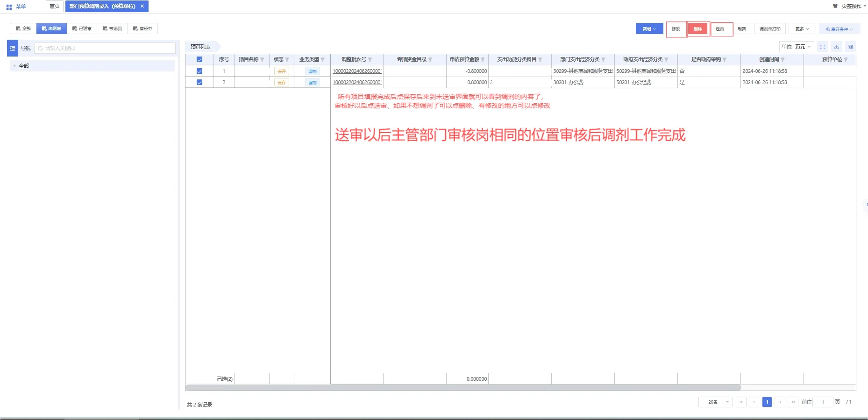Show the 曾经办 status tab

pyautogui.click(x=142, y=28)
